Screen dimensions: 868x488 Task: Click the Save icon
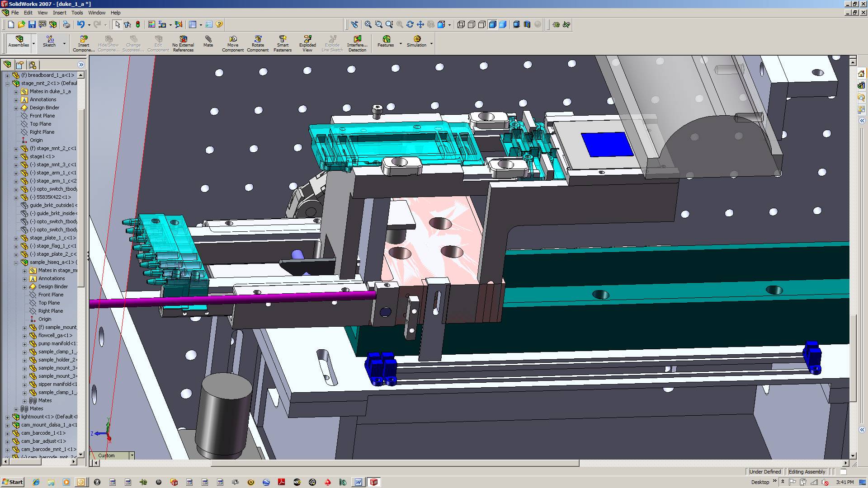(x=32, y=24)
